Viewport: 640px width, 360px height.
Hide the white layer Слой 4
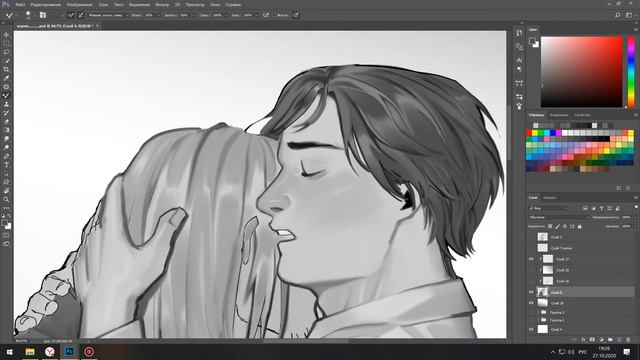531,329
